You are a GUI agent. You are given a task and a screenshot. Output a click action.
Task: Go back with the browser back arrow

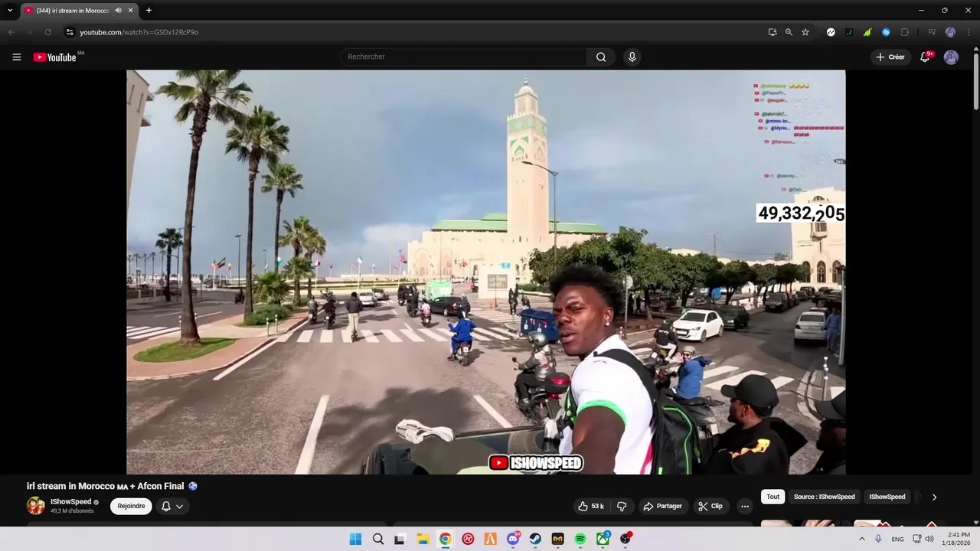click(x=11, y=32)
